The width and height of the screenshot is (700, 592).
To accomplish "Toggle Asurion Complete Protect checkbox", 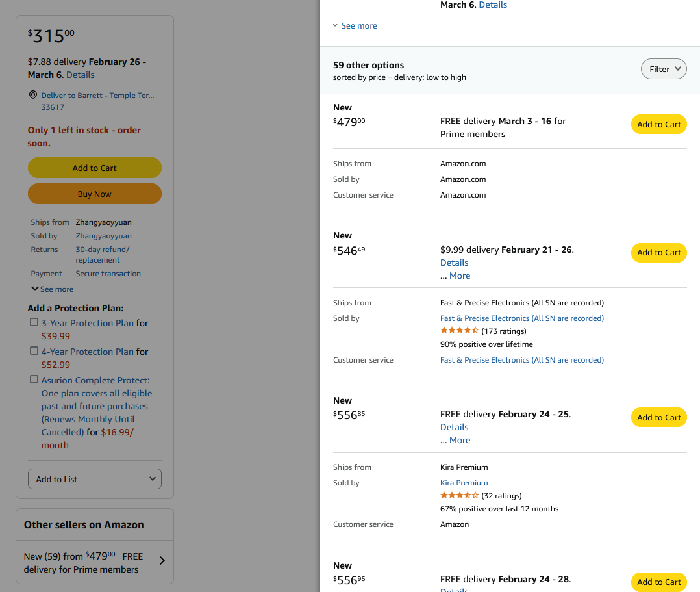I will click(34, 380).
